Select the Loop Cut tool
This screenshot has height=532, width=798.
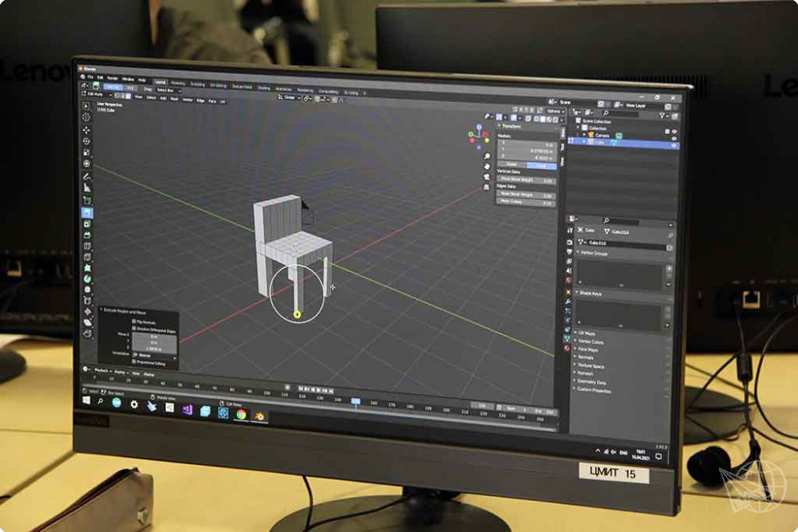click(x=87, y=246)
